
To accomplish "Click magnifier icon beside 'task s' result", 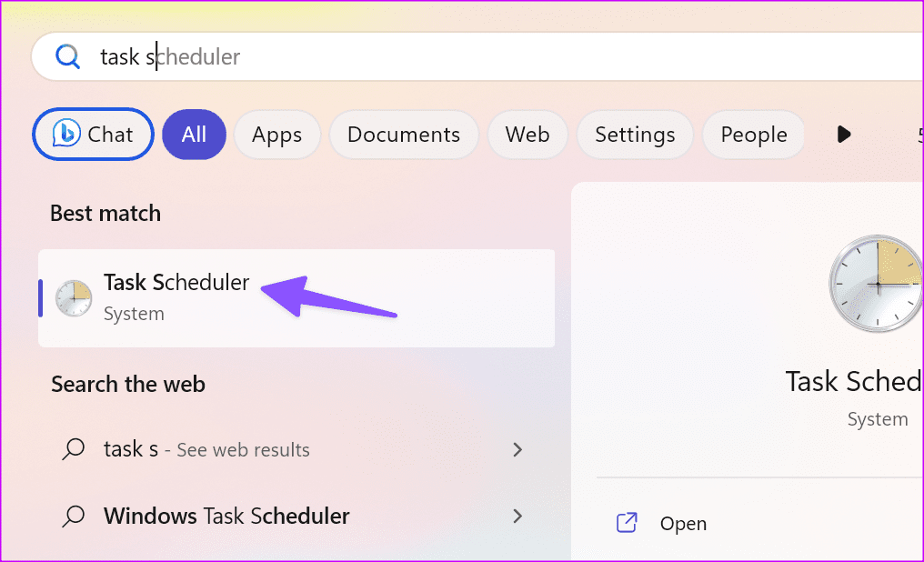I will tap(74, 449).
